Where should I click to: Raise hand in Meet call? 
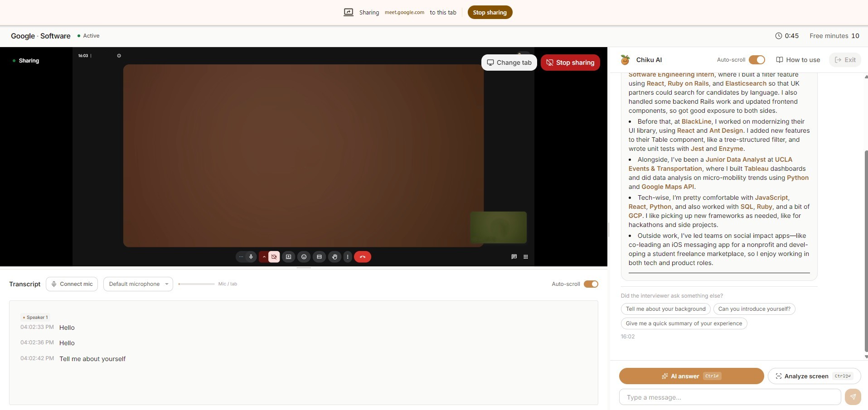coord(335,257)
